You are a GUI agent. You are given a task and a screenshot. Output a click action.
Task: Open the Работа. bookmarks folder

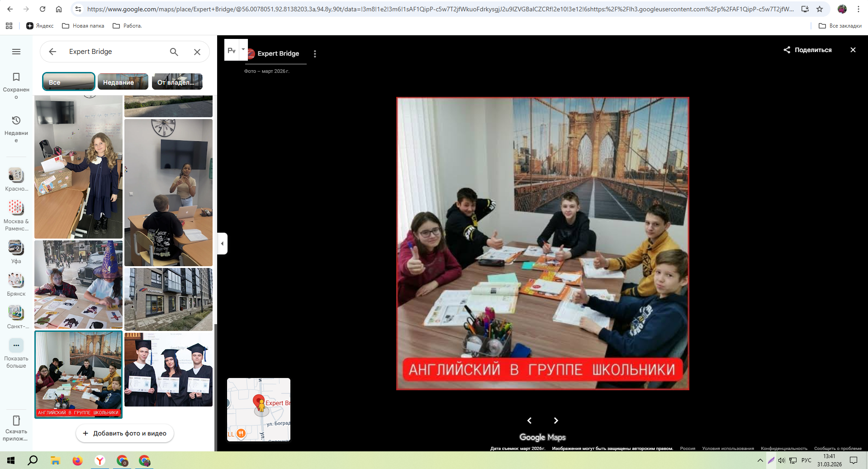pyautogui.click(x=127, y=26)
